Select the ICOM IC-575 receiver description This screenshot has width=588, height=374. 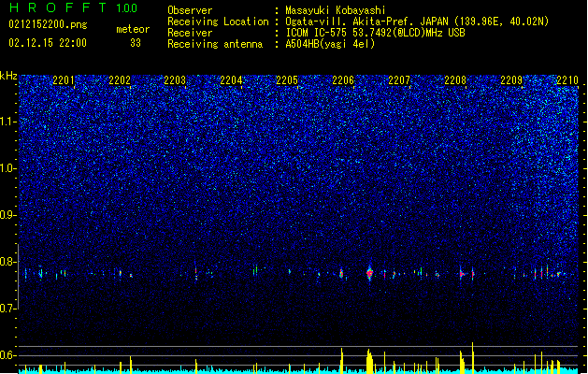pos(376,33)
